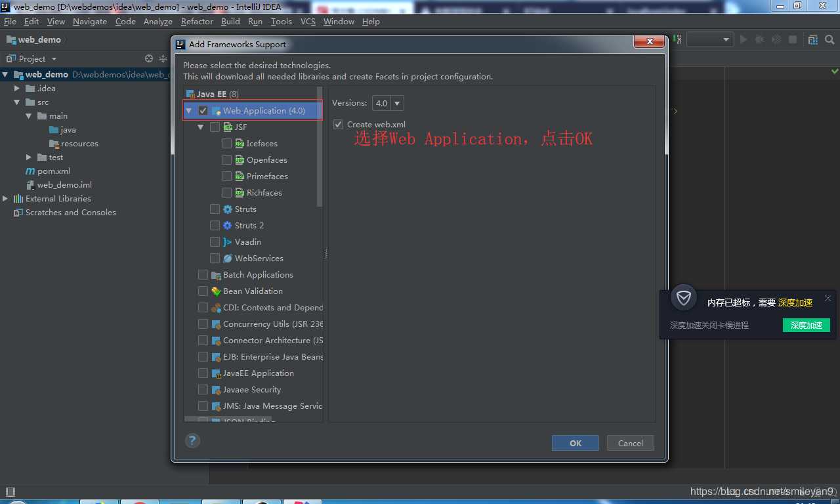This screenshot has width=840, height=504.
Task: Click the Bean Validation icon
Action: click(x=216, y=291)
